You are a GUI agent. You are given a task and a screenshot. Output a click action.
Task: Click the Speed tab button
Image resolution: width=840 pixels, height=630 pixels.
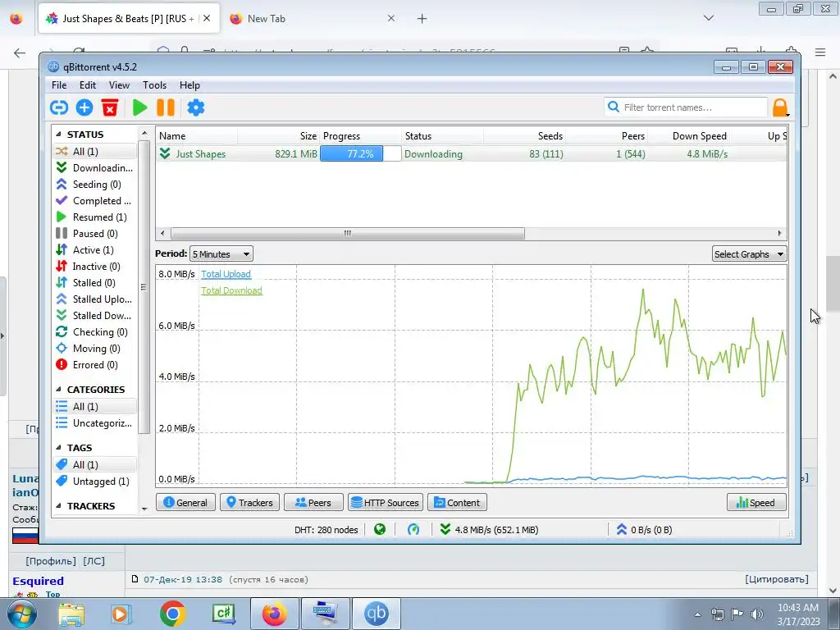[x=756, y=503]
